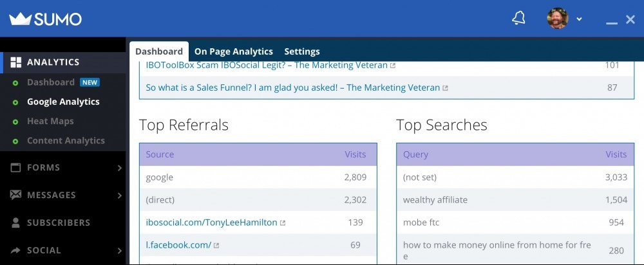The image size is (644, 265).
Task: Click the 2,809 visits value
Action: (x=355, y=178)
